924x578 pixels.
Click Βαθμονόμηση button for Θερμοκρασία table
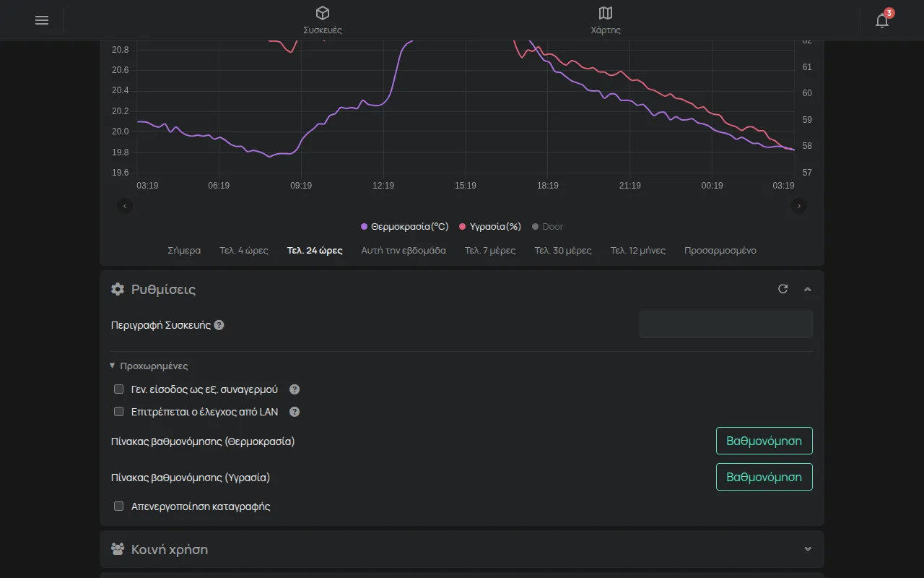point(764,441)
